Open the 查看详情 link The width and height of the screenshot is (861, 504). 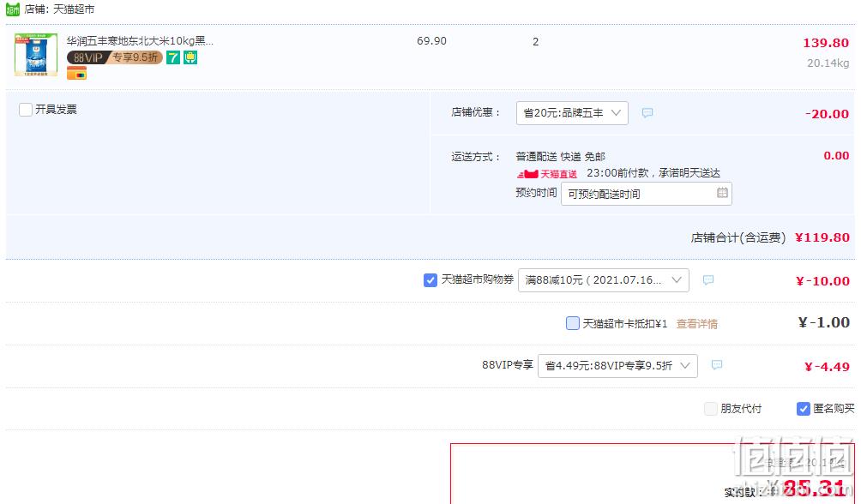[x=697, y=324]
